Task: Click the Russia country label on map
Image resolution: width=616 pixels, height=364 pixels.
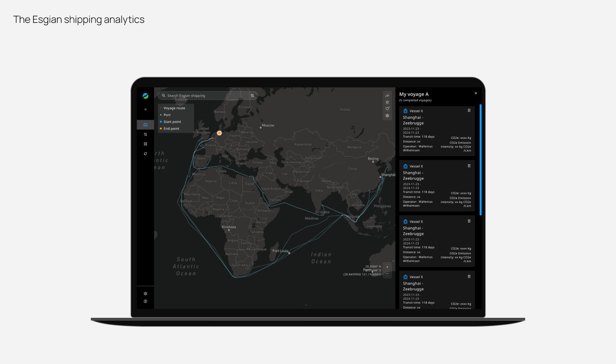Action: click(x=345, y=110)
